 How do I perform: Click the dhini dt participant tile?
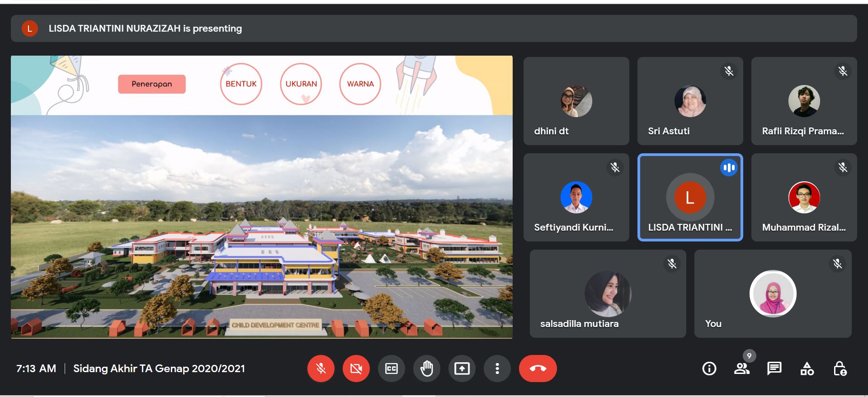tap(576, 101)
